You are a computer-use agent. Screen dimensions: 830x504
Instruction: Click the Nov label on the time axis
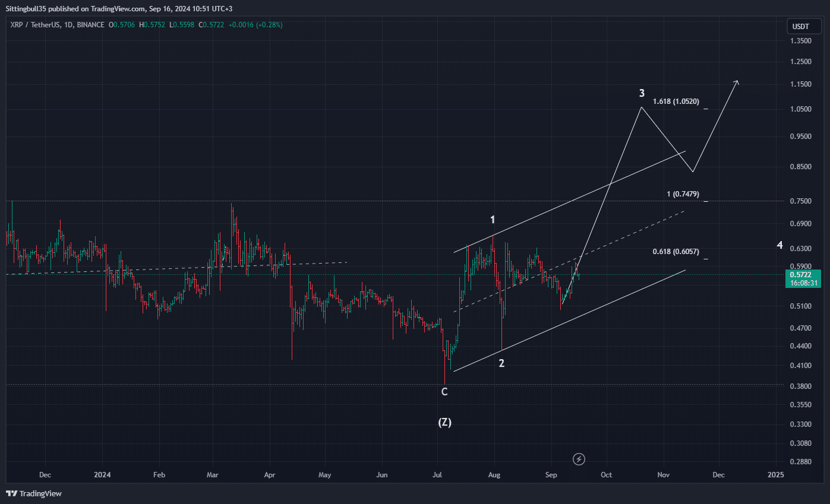click(664, 475)
